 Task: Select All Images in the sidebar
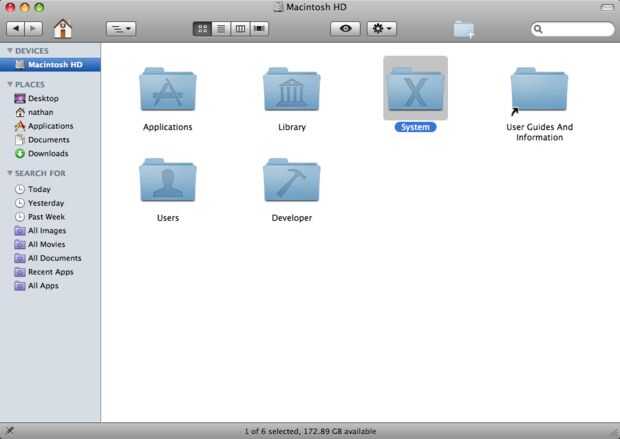click(x=50, y=231)
